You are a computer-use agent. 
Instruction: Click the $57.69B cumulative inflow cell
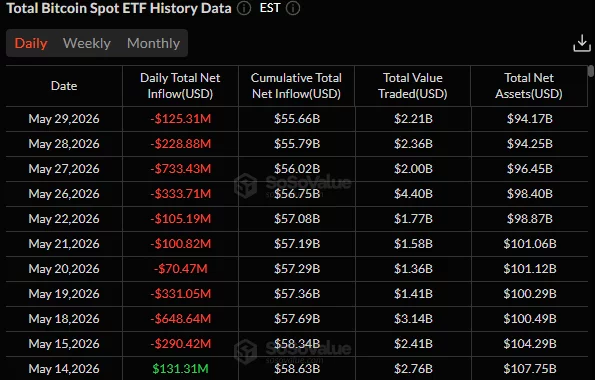click(297, 319)
